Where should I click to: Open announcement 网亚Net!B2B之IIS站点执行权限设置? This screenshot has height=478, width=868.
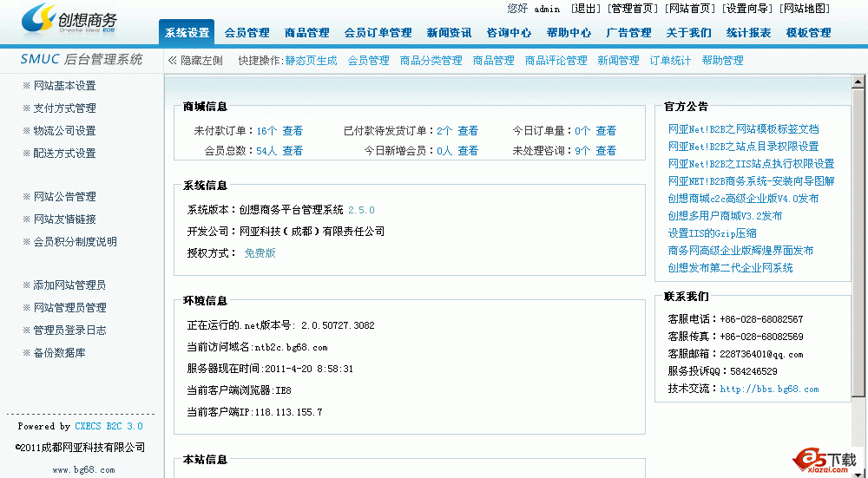(x=751, y=164)
